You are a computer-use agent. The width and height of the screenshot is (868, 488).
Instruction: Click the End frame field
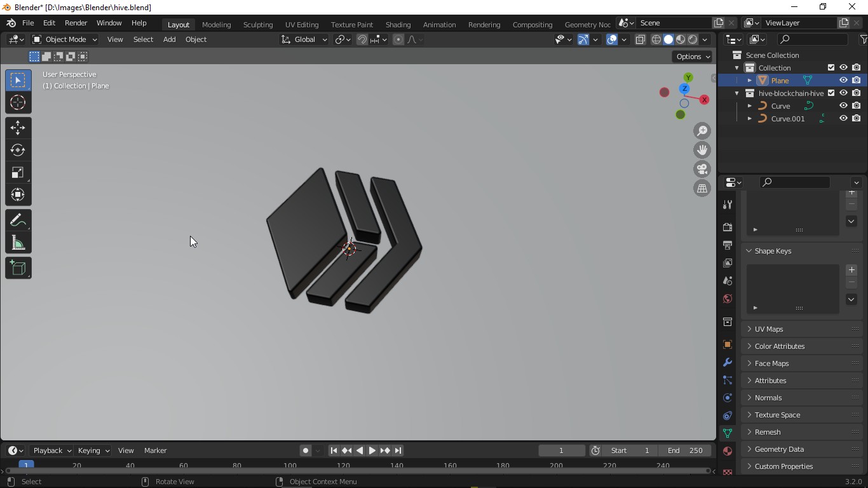coord(685,451)
